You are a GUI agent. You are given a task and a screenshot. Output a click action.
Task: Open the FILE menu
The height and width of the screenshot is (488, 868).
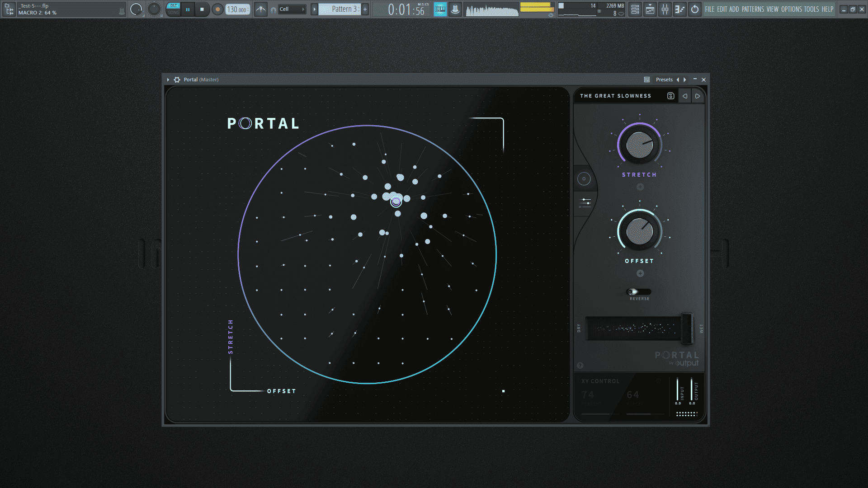[710, 9]
